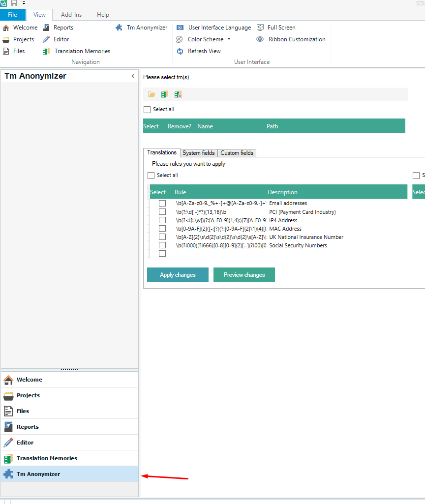Select the Translations tab
Screen dimensions: 425x504
coord(162,153)
